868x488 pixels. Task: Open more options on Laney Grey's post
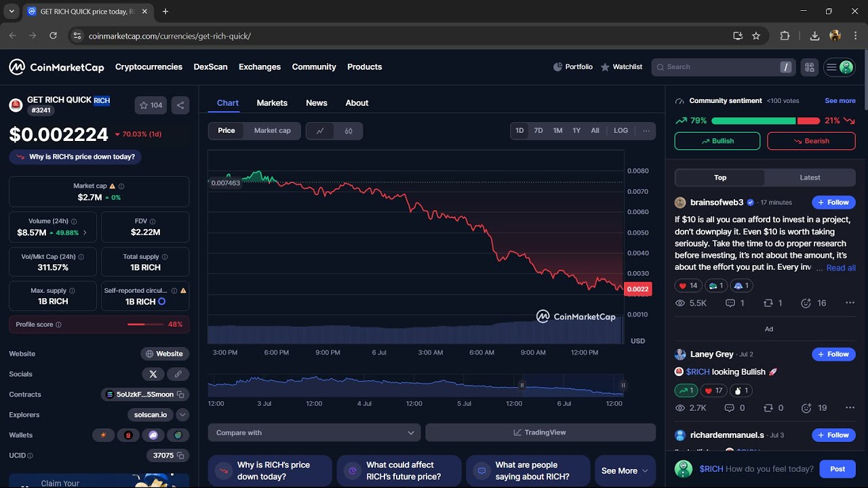coord(850,408)
